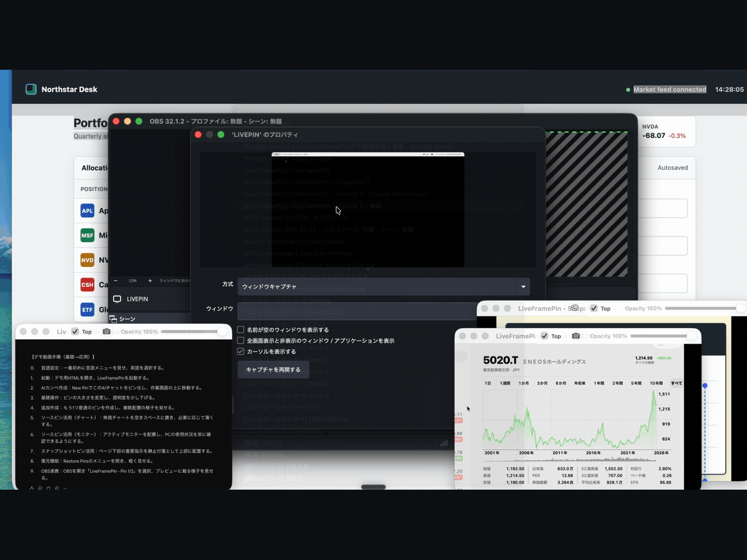The width and height of the screenshot is (747, 560).
Task: Click the signal bars icon in the OBS status bar
Action: (x=444, y=442)
